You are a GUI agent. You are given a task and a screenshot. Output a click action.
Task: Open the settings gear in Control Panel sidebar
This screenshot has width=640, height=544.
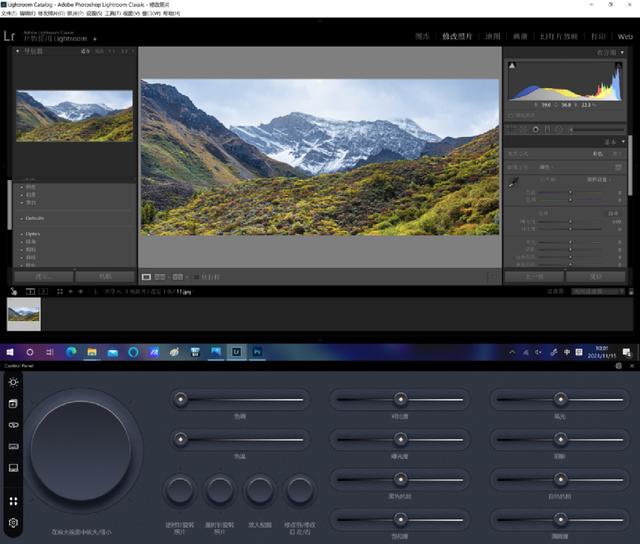pyautogui.click(x=13, y=522)
